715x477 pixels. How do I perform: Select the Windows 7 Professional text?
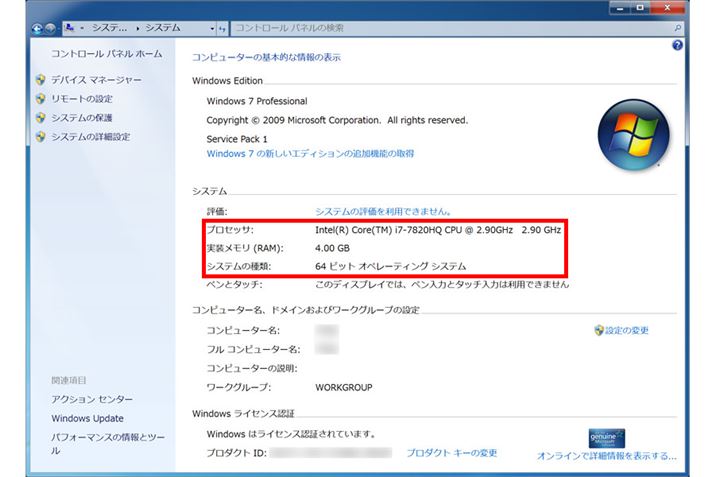coord(257,101)
